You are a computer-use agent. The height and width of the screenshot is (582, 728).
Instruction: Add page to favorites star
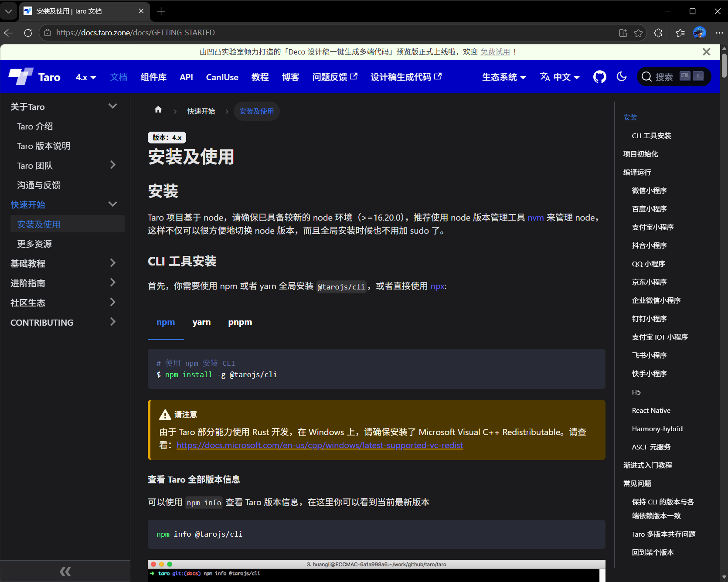(638, 33)
